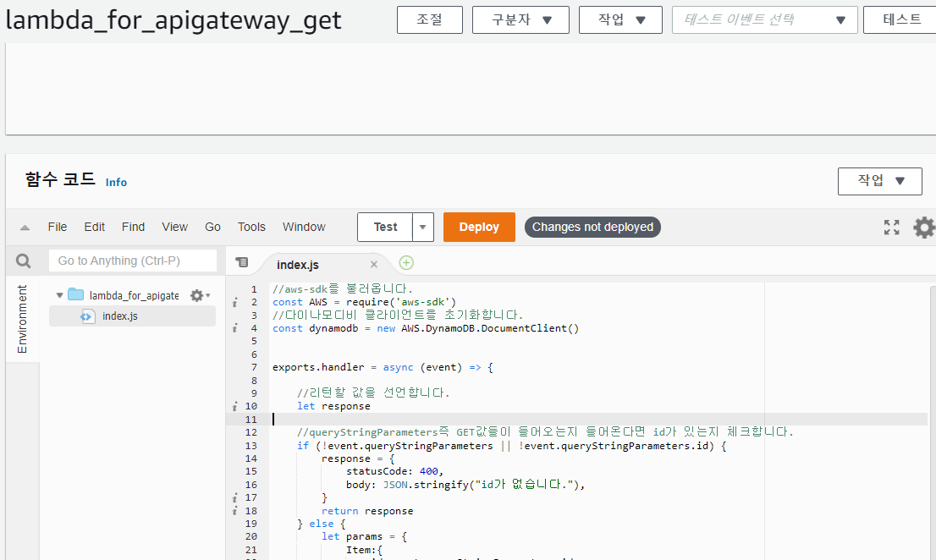
Task: Click the info marker on line 10
Action: [235, 406]
